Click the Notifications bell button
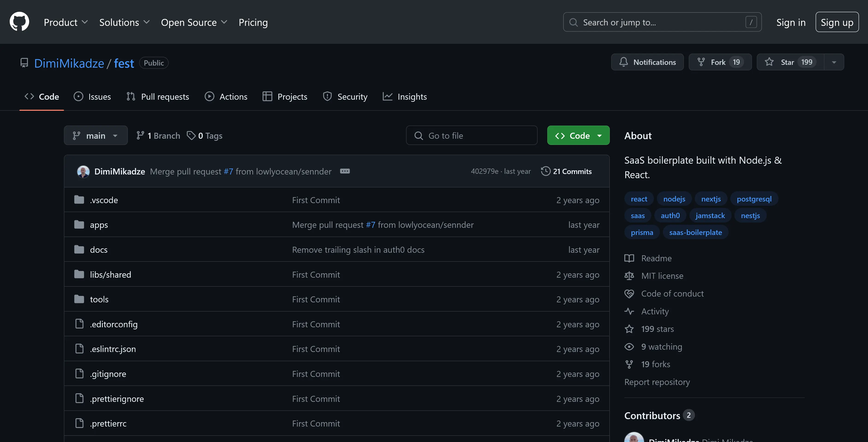Screen dimensions: 868x442 [x=647, y=62]
